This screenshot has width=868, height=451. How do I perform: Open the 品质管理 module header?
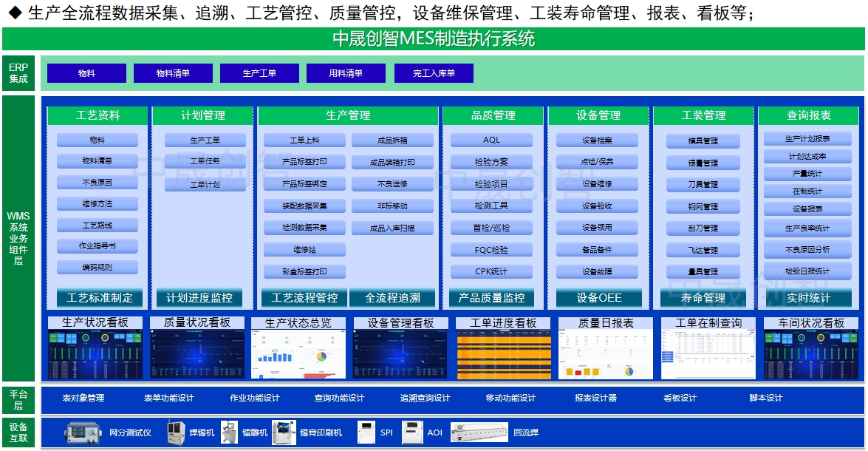click(493, 115)
